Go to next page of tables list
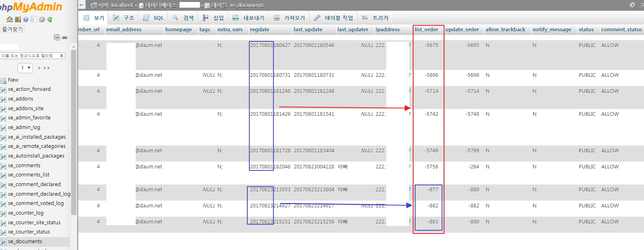644x250 pixels. (39, 68)
